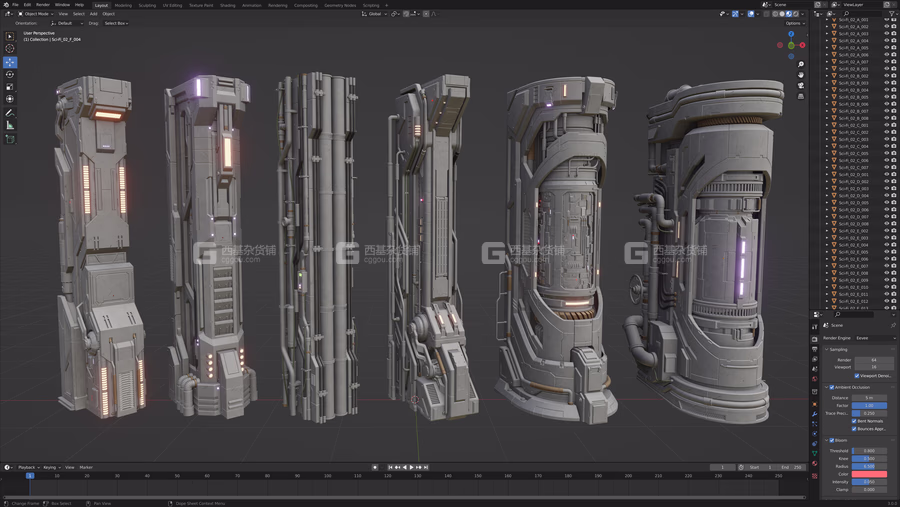
Task: Select the Cursor tool in viewport toolbar
Action: point(10,49)
